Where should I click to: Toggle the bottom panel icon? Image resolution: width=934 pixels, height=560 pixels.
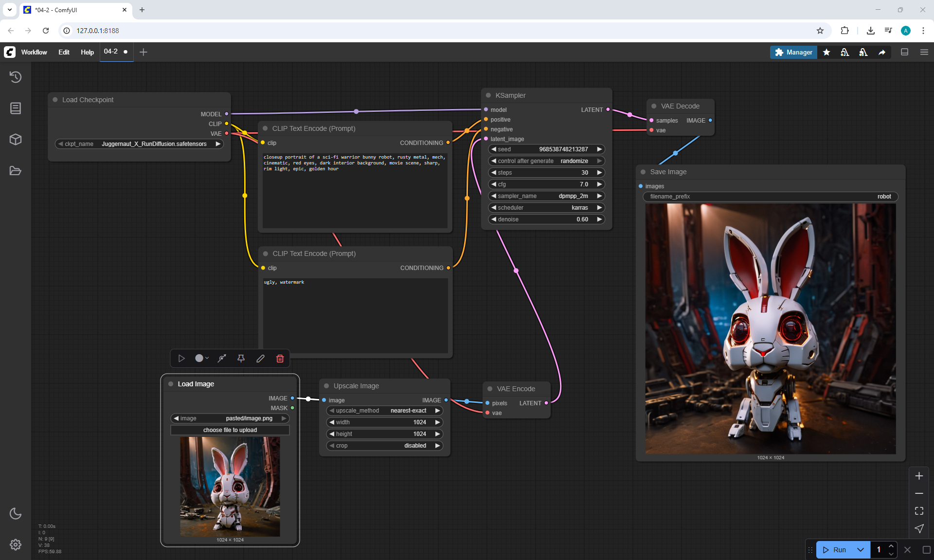tap(904, 52)
